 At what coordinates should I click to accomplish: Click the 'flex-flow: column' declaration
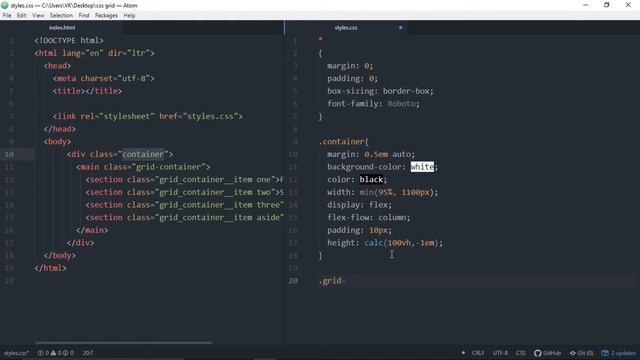pos(369,218)
